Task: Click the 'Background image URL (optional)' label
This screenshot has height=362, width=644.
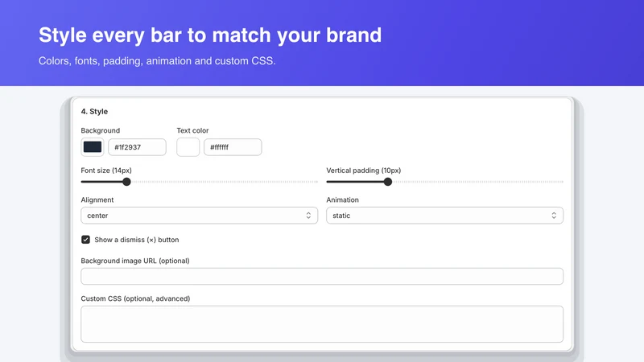Action: tap(135, 261)
